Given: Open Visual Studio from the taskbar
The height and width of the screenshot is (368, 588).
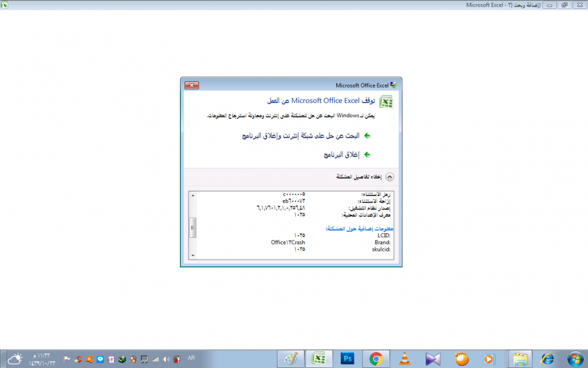Looking at the screenshot, I should click(x=433, y=359).
